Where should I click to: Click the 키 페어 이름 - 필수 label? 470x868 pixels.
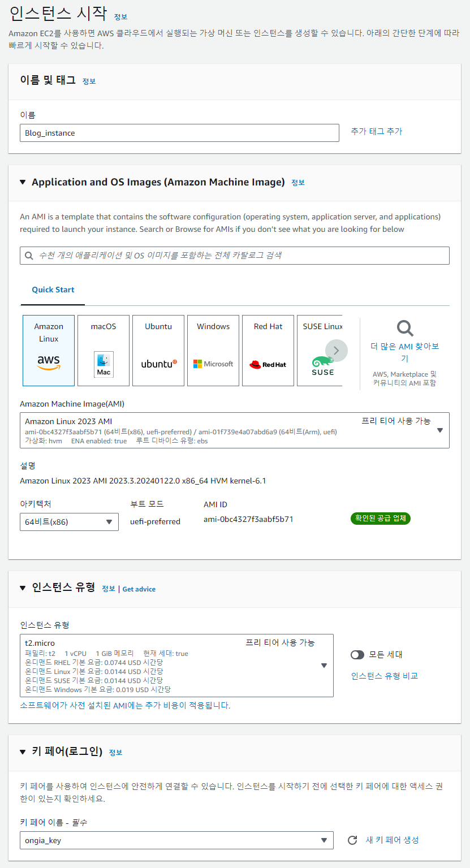(x=54, y=823)
